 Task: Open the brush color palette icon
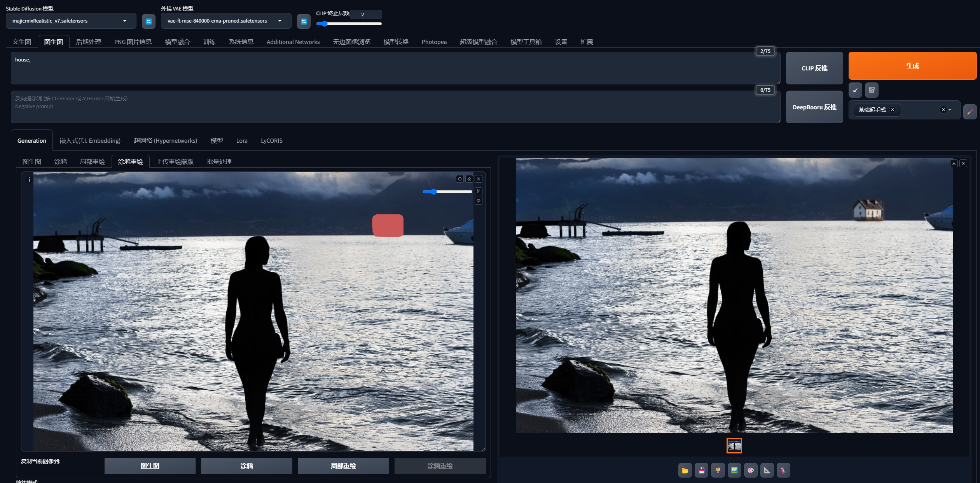coord(479,201)
